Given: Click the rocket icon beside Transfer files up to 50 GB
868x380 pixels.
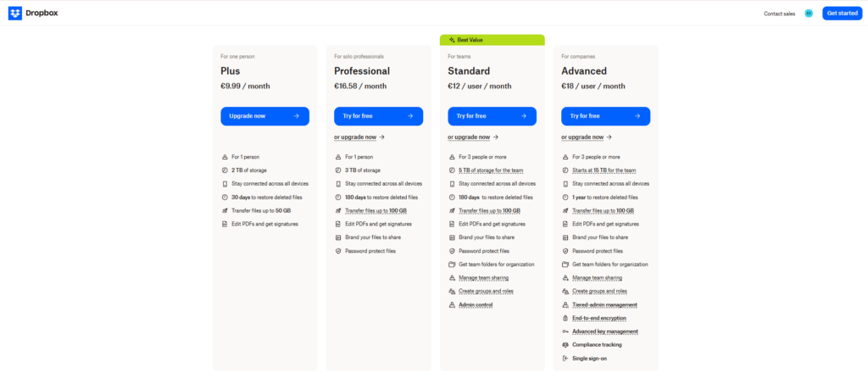Looking at the screenshot, I should tap(225, 210).
